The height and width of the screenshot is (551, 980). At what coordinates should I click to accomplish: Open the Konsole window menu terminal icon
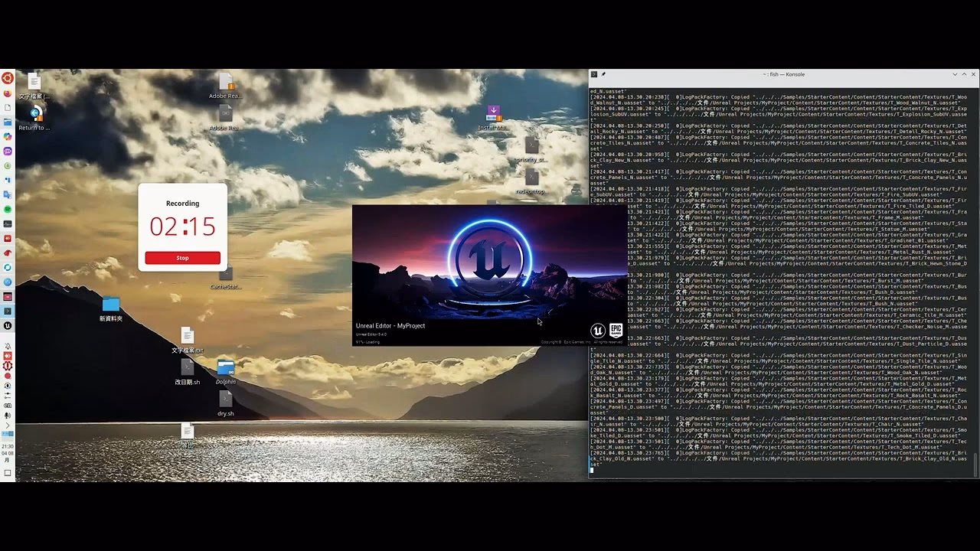click(593, 74)
